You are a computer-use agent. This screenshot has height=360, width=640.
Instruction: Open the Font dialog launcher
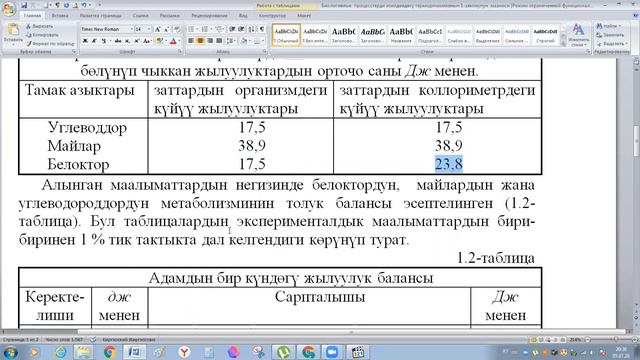[180, 52]
